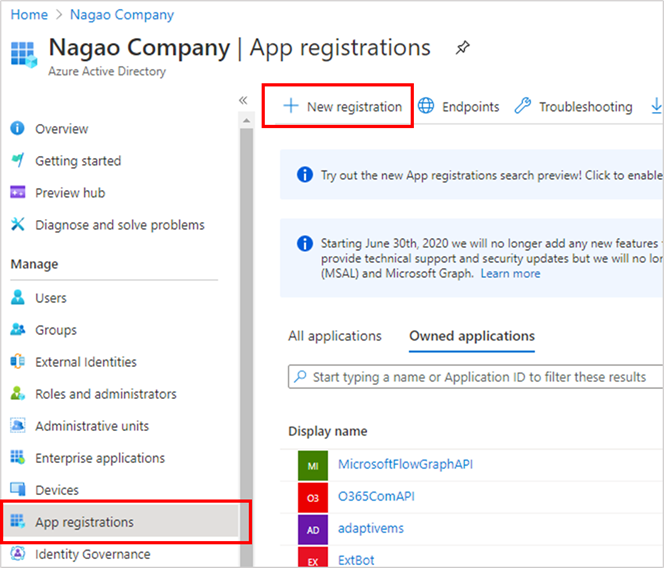Screen dimensions: 664x568
Task: Click the Azure Active Directory grid icon
Action: [x=24, y=54]
